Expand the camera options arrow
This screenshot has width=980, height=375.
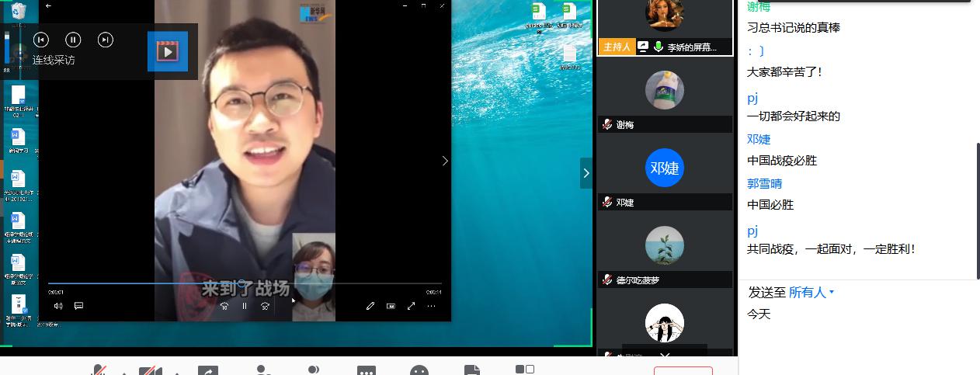point(175,372)
